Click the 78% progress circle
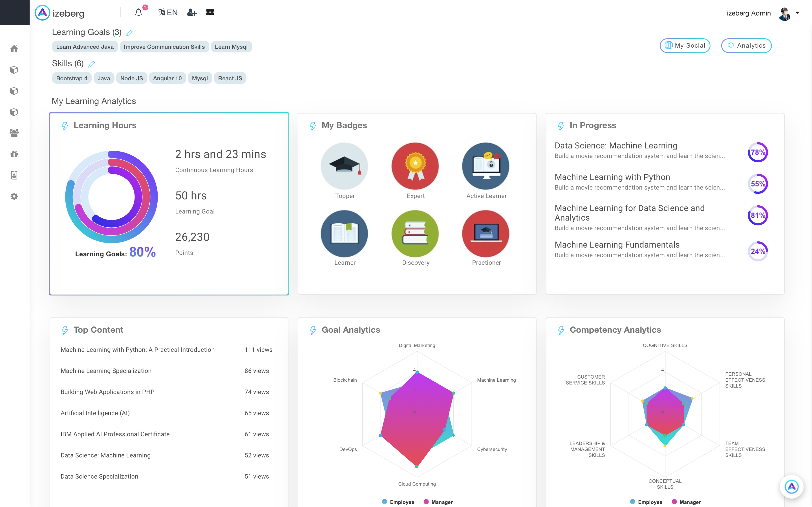Screen dimensions: 812x507 (758, 152)
